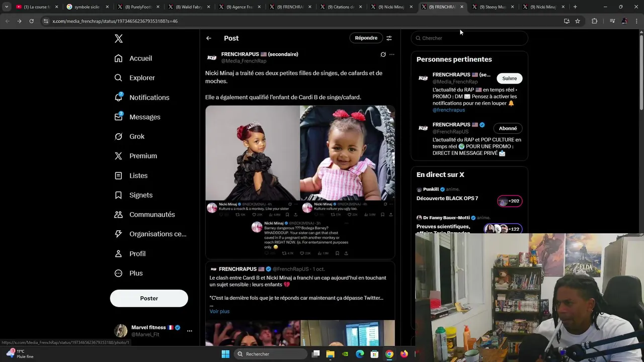The image size is (644, 362).
Task: Open the tweets screenshot image
Action: coord(300,229)
